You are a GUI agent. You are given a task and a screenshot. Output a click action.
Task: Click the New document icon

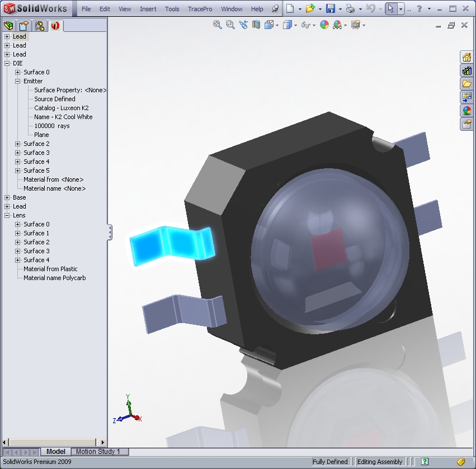point(289,9)
